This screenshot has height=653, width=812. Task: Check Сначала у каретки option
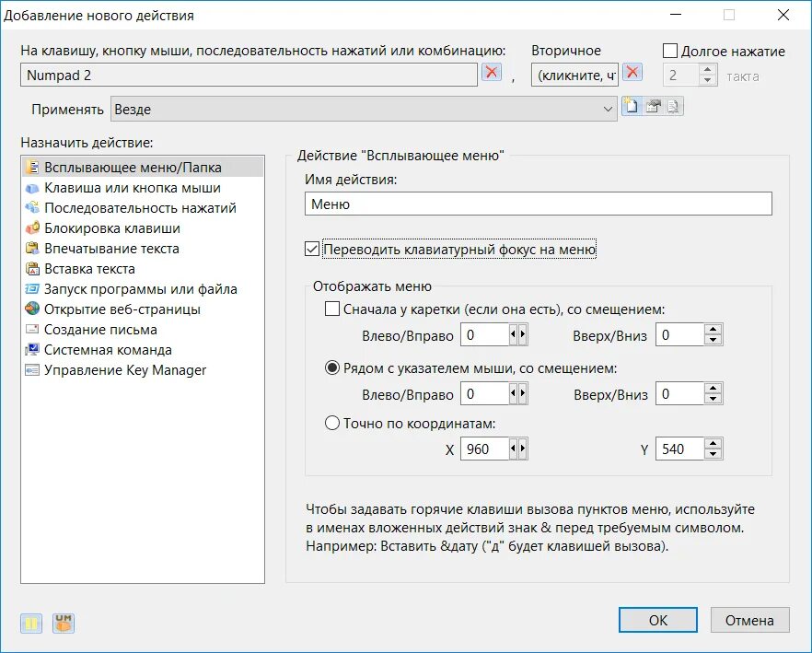click(332, 309)
